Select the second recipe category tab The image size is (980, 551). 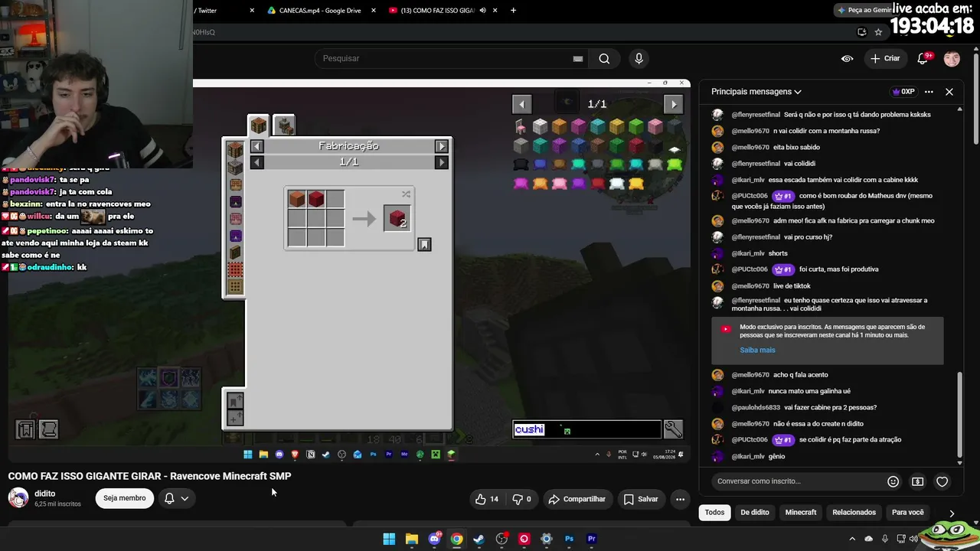284,126
